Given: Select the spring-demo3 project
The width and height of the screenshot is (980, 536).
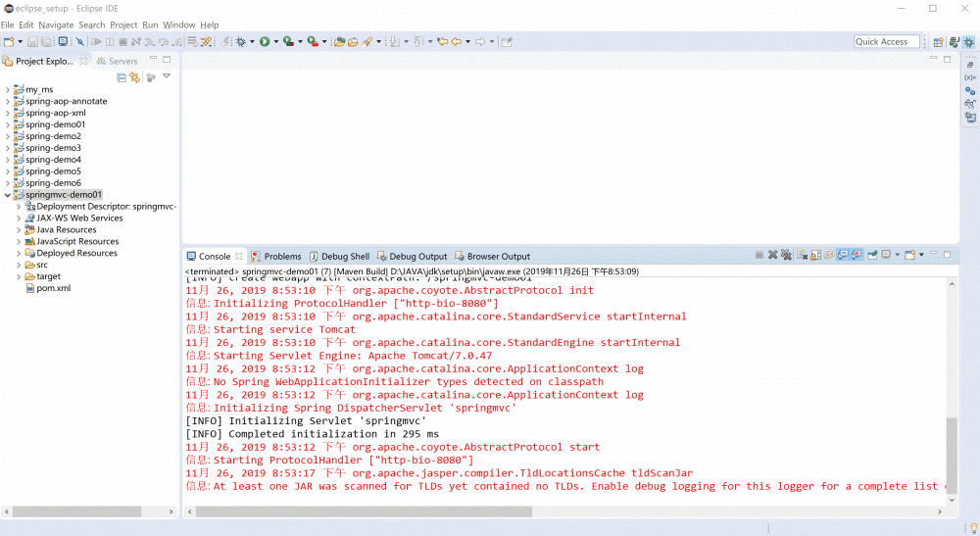Looking at the screenshot, I should coord(53,148).
